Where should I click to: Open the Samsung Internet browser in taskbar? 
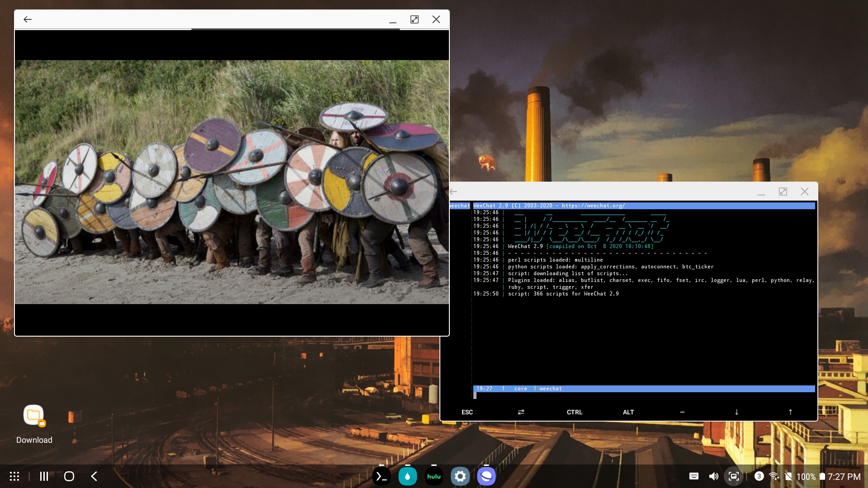(486, 476)
